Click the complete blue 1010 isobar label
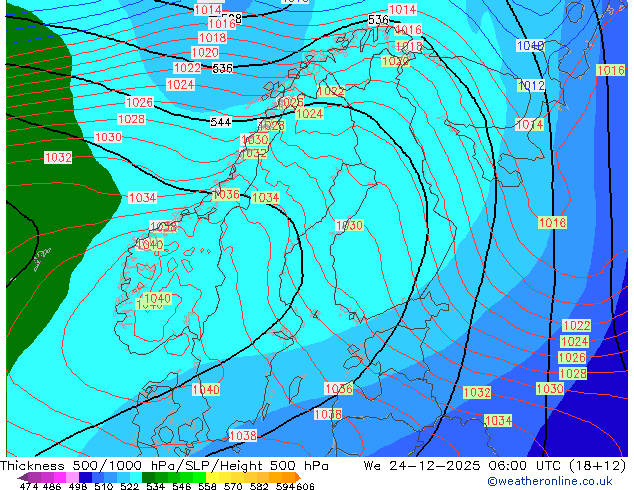The image size is (634, 490). click(x=530, y=45)
